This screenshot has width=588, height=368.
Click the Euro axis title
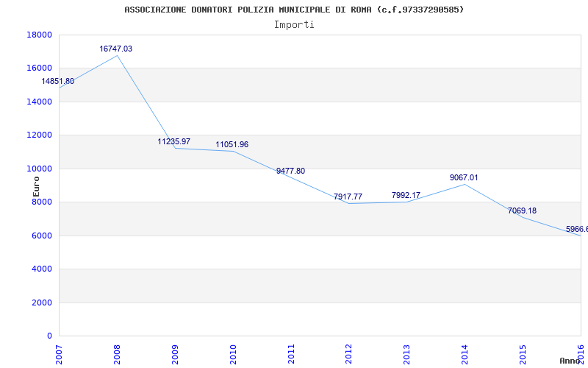(36, 186)
